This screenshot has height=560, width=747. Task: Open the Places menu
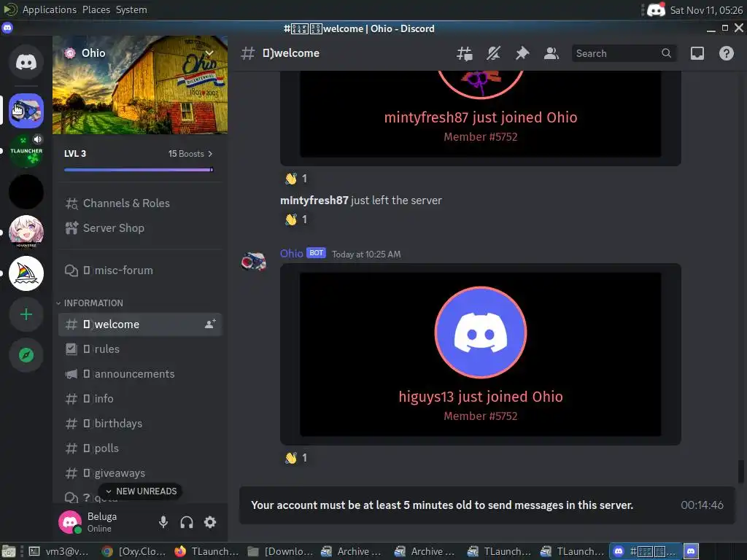pos(96,9)
